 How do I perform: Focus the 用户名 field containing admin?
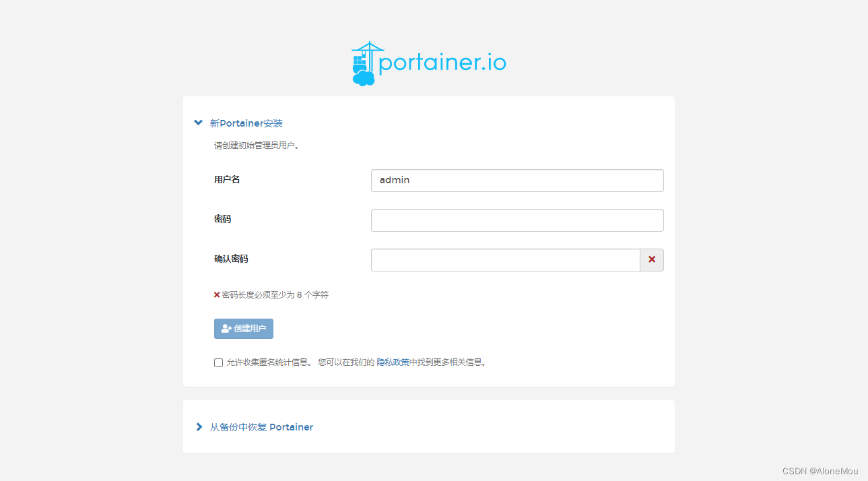pos(516,181)
